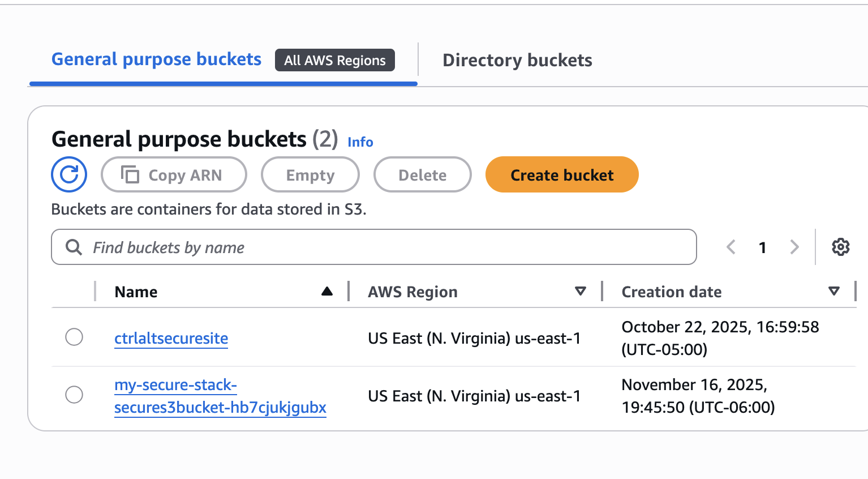The image size is (868, 479).
Task: Open the preferences gear icon
Action: click(841, 247)
